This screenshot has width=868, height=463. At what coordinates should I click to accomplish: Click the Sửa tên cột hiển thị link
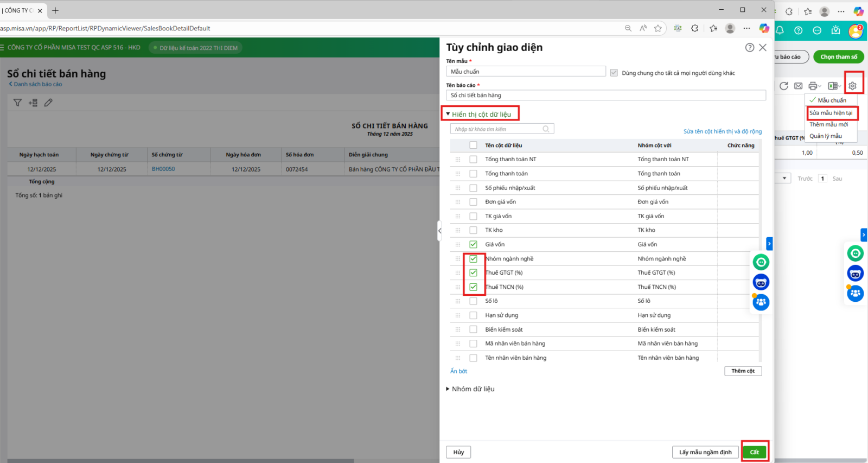(x=722, y=131)
